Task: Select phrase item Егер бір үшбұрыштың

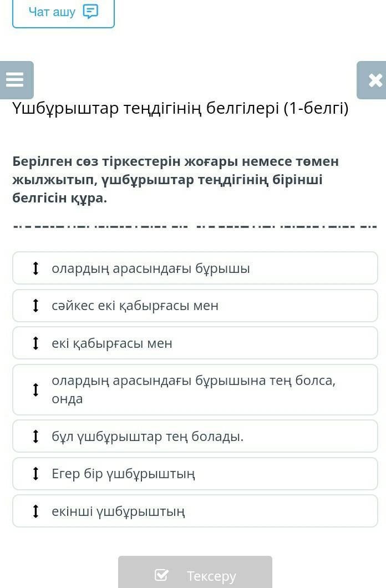Action: (195, 473)
